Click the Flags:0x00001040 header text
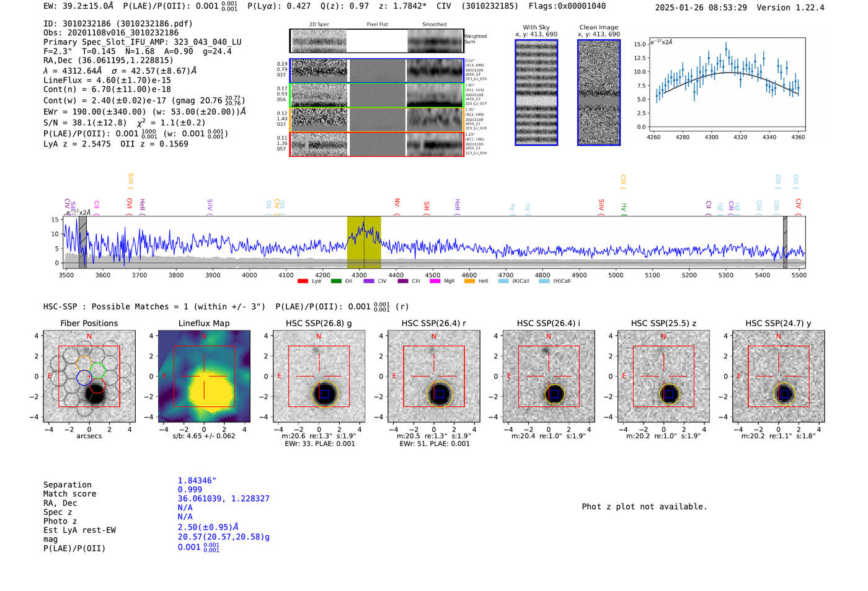This screenshot has width=868, height=591. tap(567, 6)
